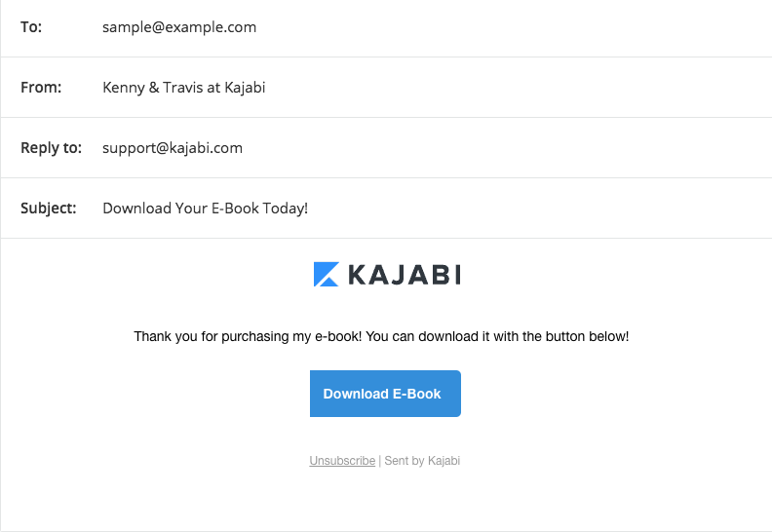The height and width of the screenshot is (532, 772).
Task: Select the 'Reply to:' field label
Action: click(x=52, y=148)
